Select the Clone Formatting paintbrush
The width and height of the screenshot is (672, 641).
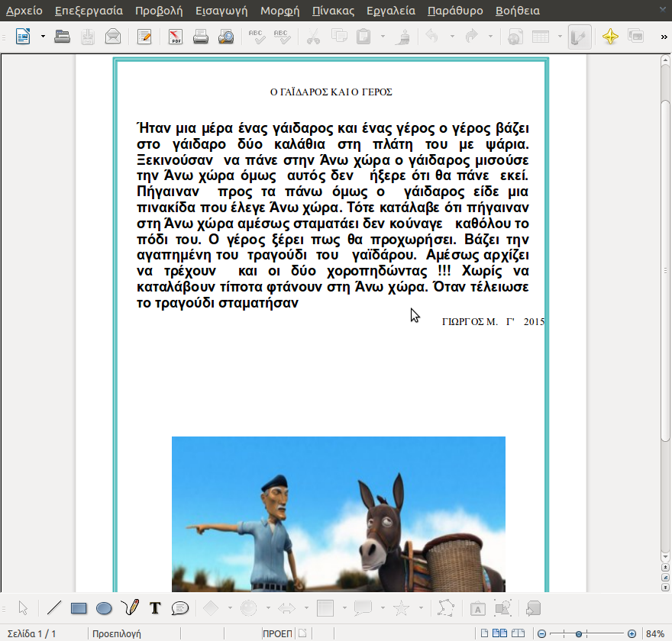(x=402, y=37)
